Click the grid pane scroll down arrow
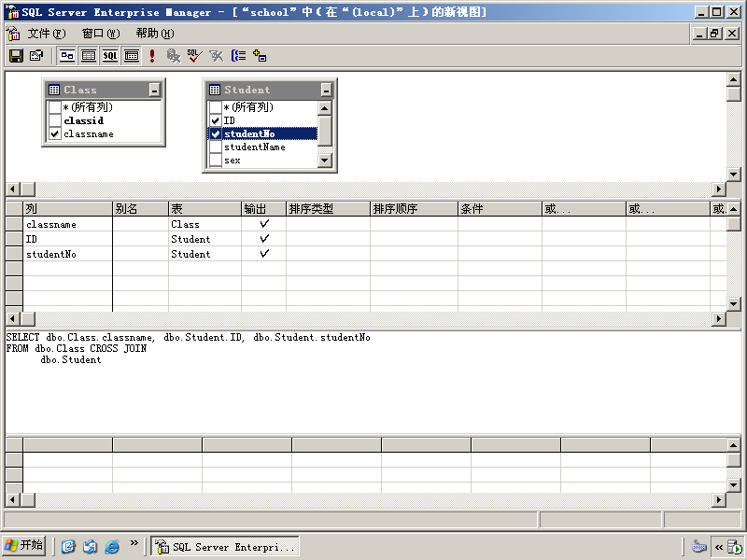Screen dimensions: 747x560 point(734,304)
